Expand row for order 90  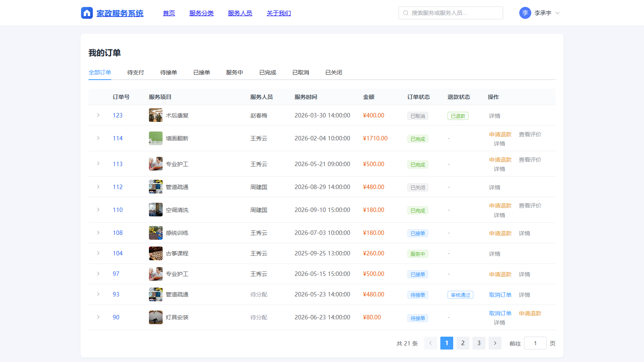pyautogui.click(x=98, y=317)
